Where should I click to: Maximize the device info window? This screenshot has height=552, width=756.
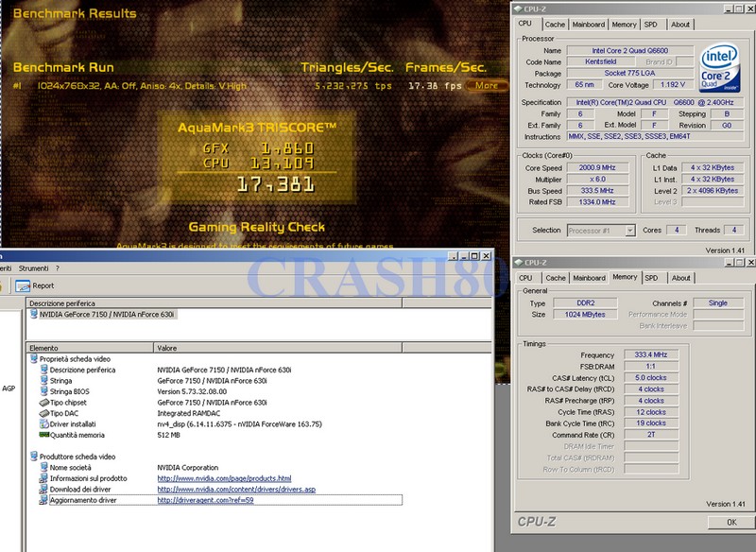475,256
